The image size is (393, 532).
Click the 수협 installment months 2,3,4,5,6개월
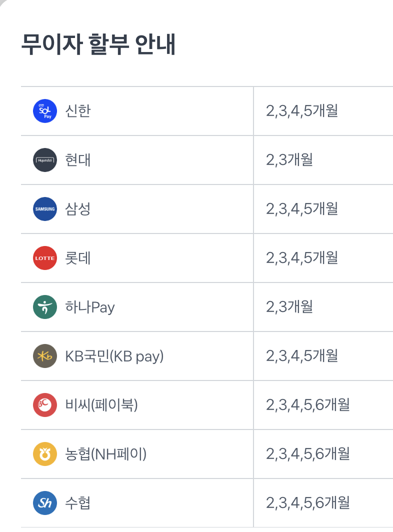[307, 503]
